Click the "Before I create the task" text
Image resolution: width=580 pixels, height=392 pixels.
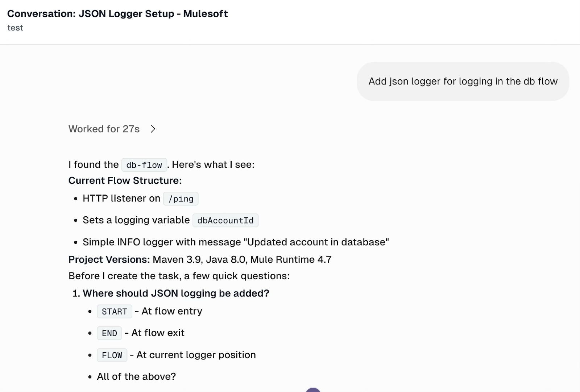(179, 276)
